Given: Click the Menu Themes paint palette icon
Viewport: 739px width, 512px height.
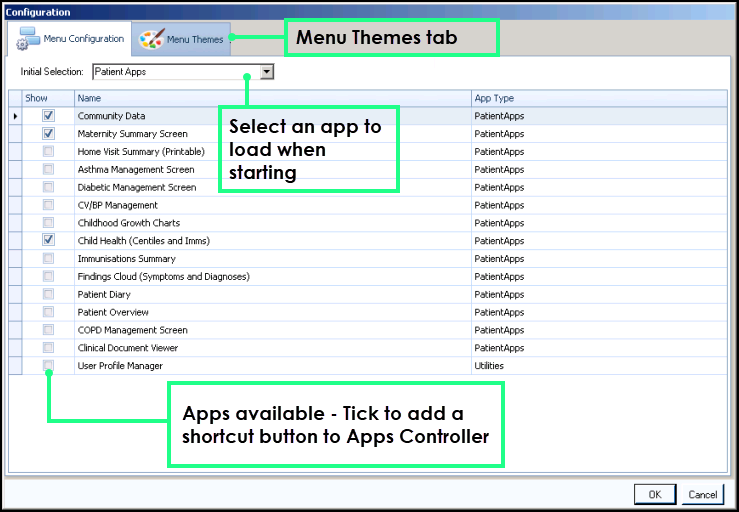Looking at the screenshot, I should click(151, 40).
